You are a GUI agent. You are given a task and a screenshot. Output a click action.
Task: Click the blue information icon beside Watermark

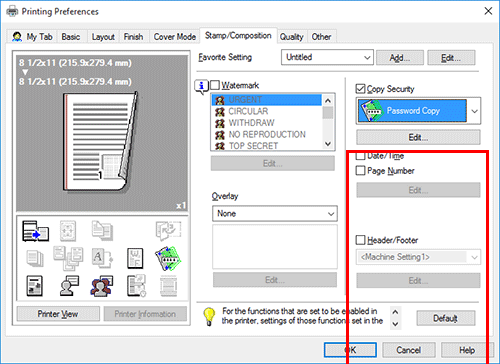201,87
